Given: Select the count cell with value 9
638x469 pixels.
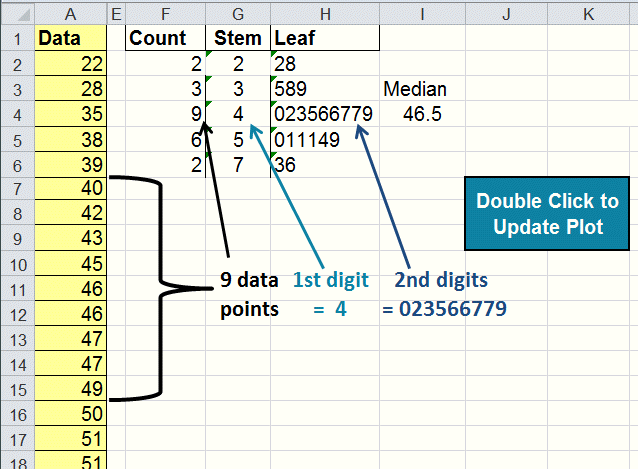Looking at the screenshot, I should tap(165, 113).
